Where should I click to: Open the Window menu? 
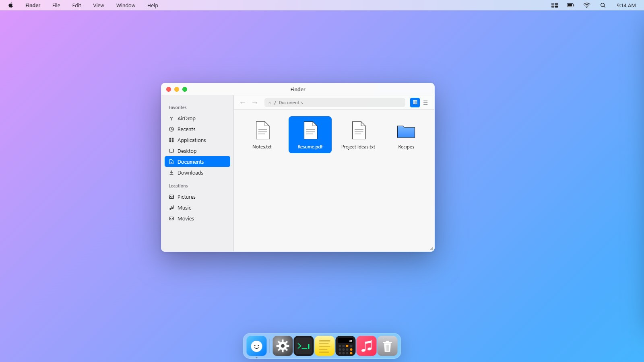126,5
